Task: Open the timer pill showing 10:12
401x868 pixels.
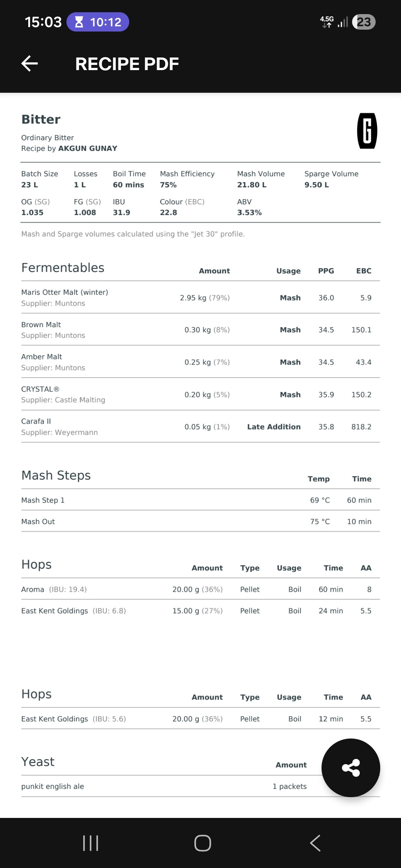Action: [x=98, y=22]
